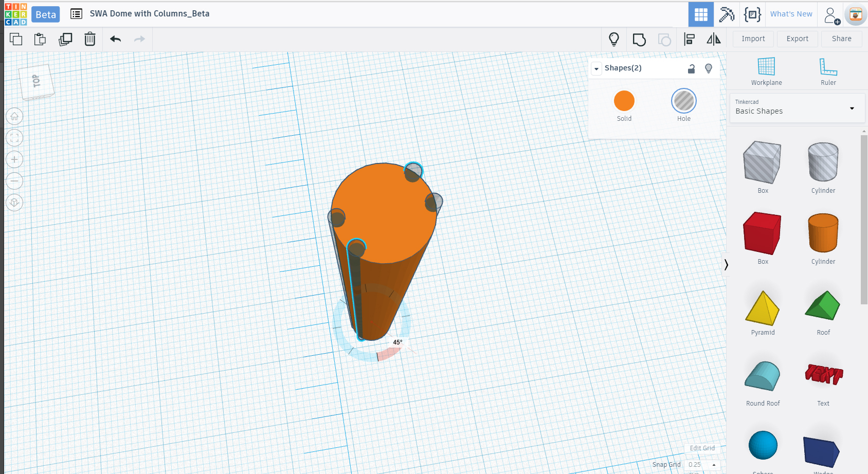Select the Ruler tool

[828, 71]
